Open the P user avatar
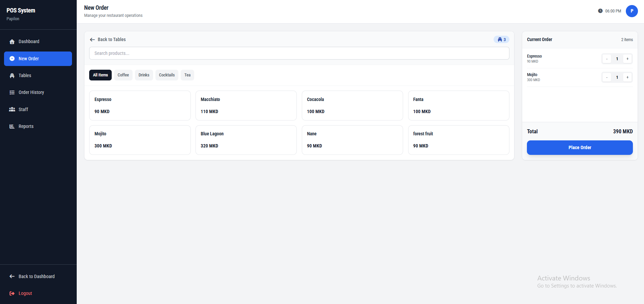The image size is (644, 304). pos(632,11)
